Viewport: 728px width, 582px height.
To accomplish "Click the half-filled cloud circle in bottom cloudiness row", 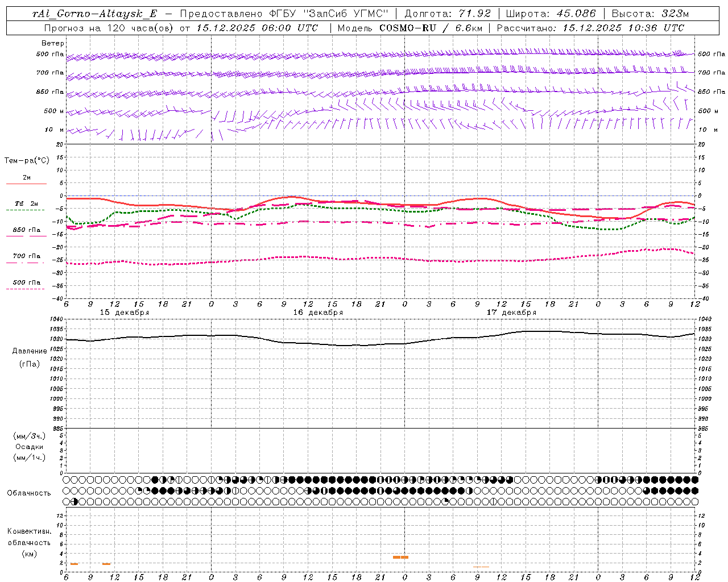I will point(75,501).
